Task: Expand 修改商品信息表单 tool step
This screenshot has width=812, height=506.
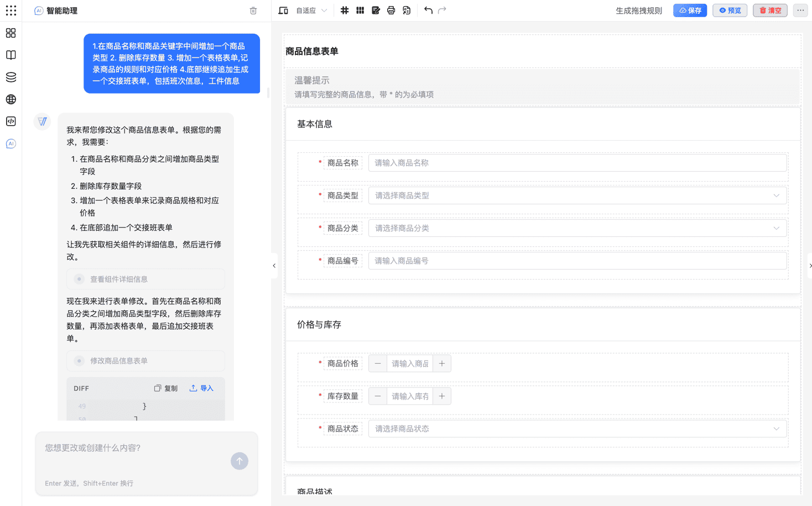Action: point(146,361)
